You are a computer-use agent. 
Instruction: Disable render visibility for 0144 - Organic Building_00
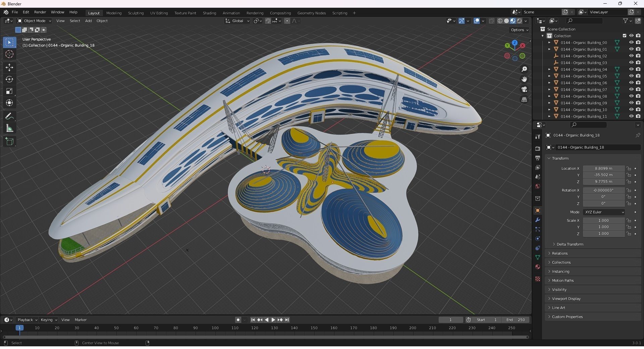(x=638, y=42)
